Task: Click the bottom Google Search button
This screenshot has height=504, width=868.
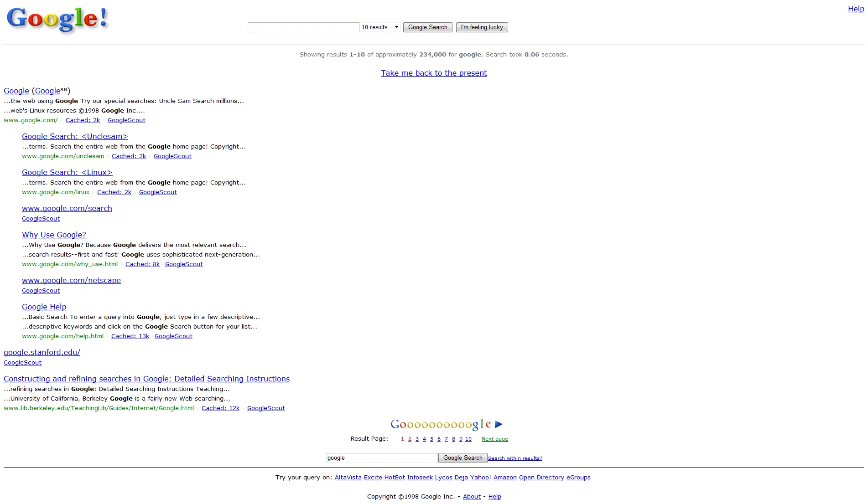Action: tap(463, 458)
